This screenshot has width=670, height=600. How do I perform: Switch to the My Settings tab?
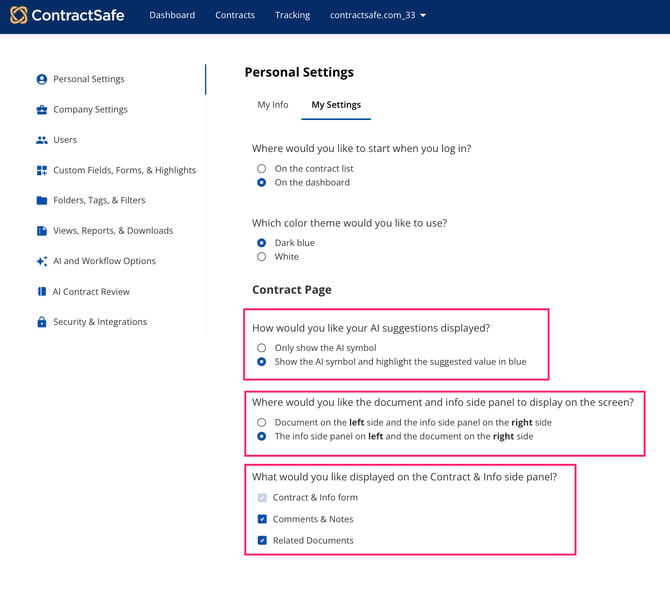pyautogui.click(x=336, y=105)
